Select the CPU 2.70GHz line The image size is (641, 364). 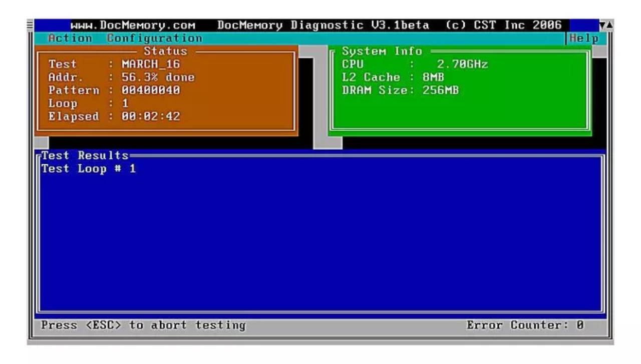click(415, 64)
